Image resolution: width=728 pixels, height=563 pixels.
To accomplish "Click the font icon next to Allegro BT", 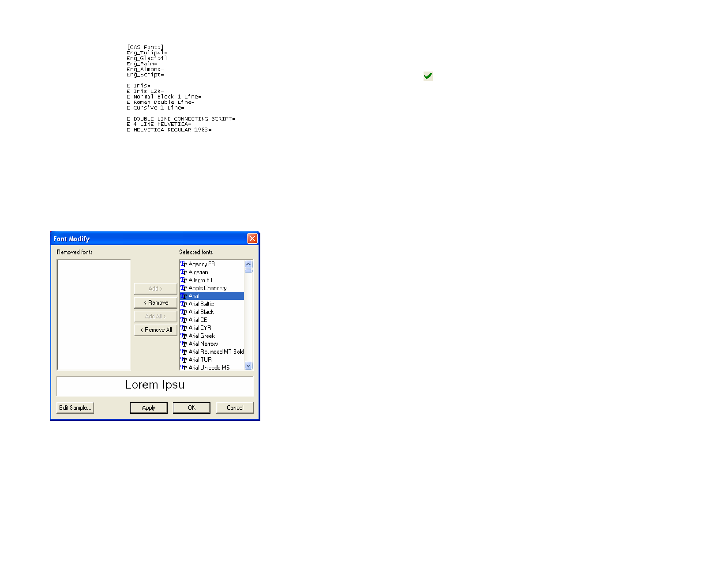I will tap(184, 280).
